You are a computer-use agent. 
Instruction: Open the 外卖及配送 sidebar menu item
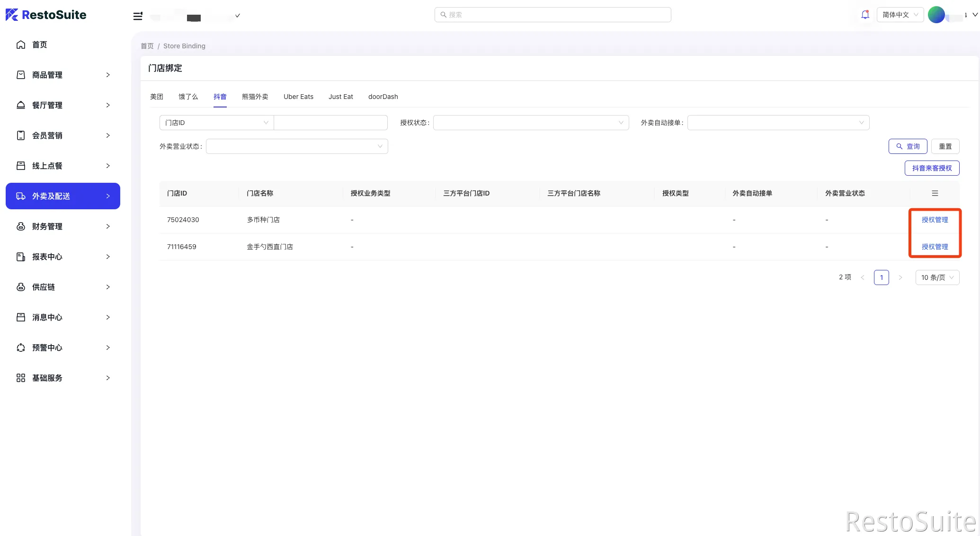pyautogui.click(x=63, y=196)
